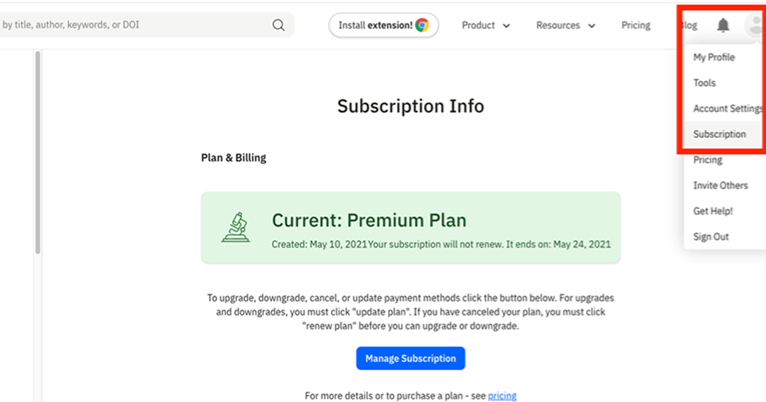Open Get Help! from the menu
766x402 pixels.
pos(713,211)
